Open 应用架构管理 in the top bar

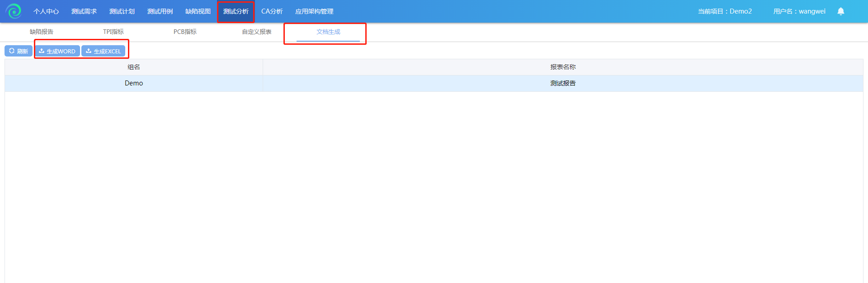pos(314,11)
